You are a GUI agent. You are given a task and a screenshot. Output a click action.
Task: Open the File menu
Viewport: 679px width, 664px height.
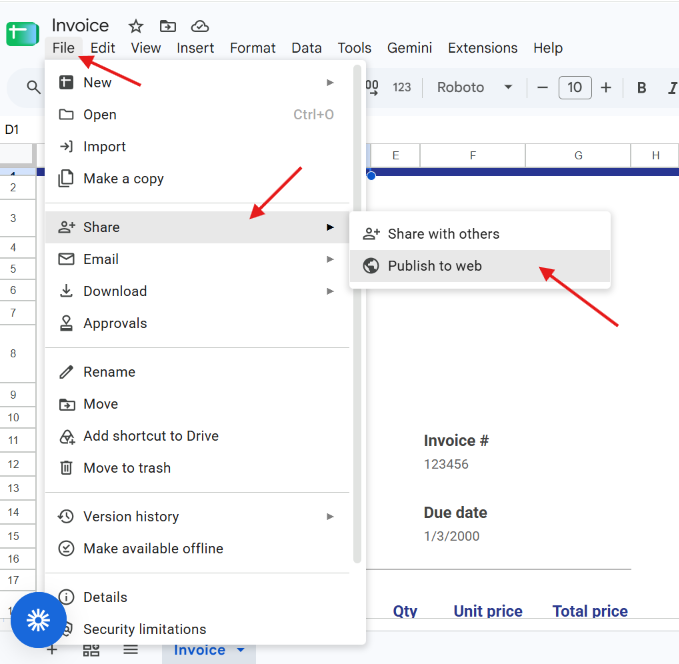(x=63, y=48)
